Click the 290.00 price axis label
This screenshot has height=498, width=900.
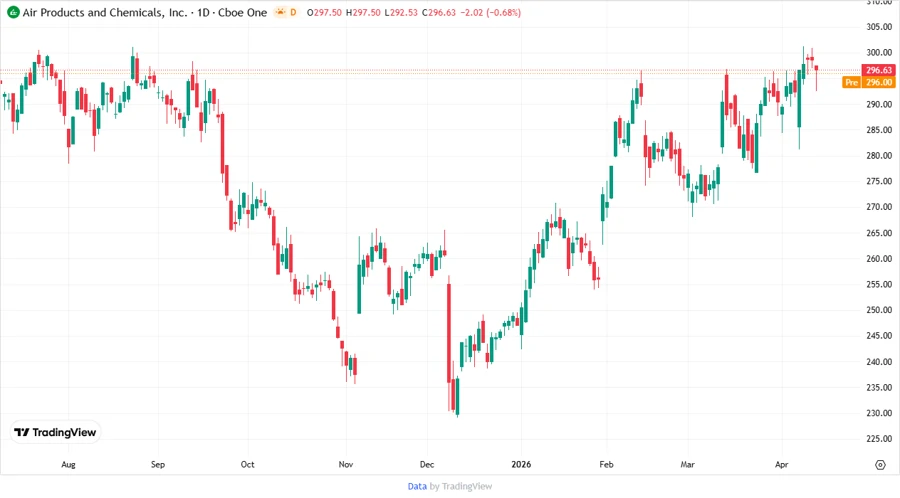tap(879, 104)
